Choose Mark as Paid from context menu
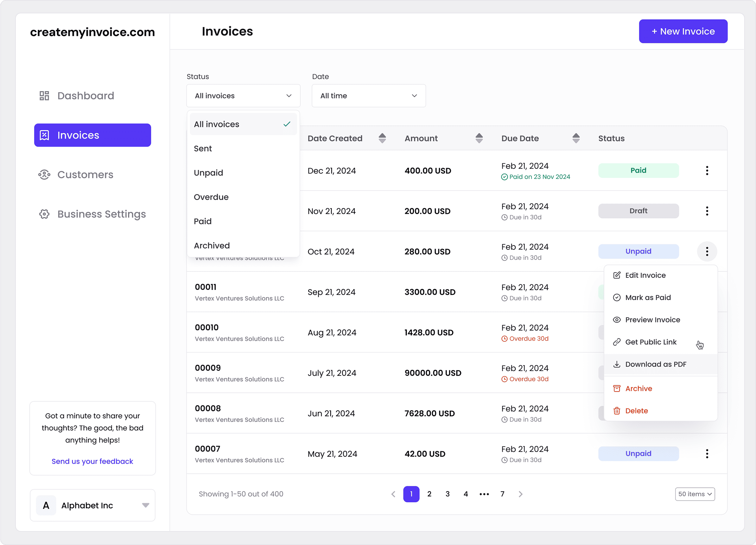The image size is (756, 545). pyautogui.click(x=648, y=298)
